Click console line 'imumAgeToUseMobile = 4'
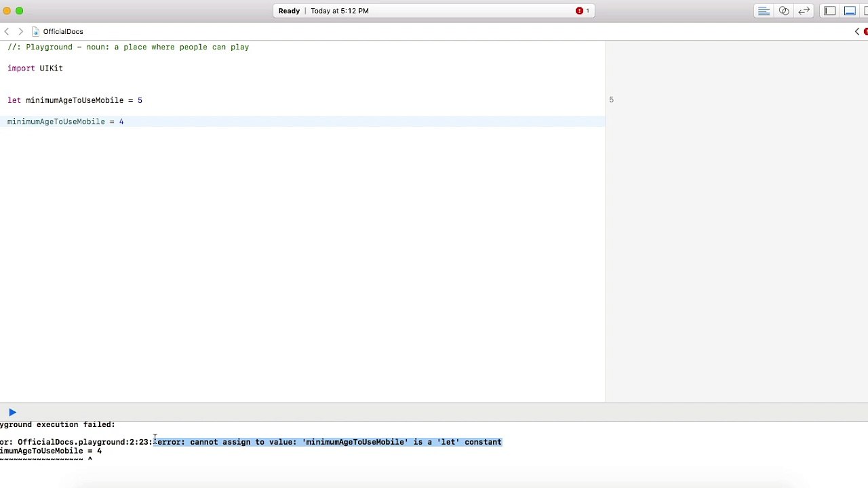The width and height of the screenshot is (868, 488). click(x=51, y=451)
